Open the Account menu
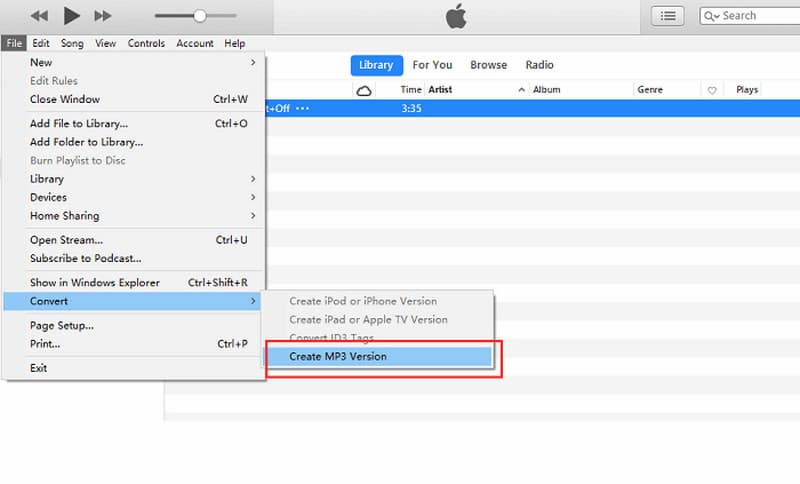800x484 pixels. click(x=195, y=43)
